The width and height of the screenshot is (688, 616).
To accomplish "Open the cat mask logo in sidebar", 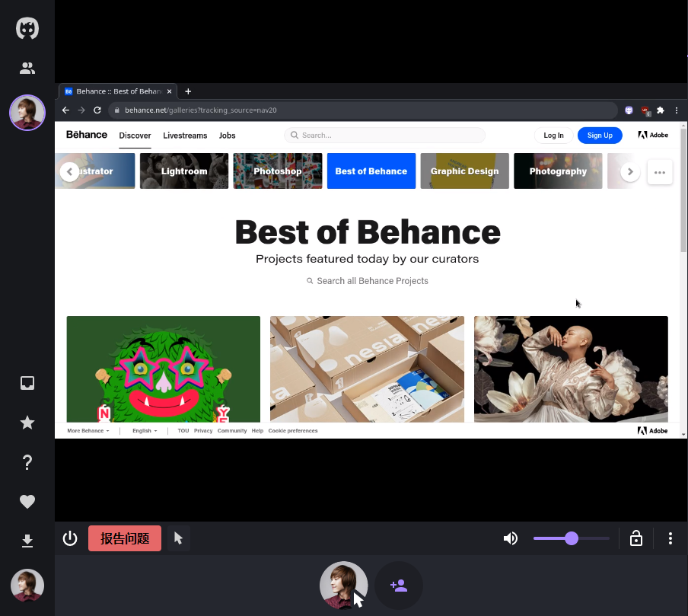I will (x=27, y=28).
